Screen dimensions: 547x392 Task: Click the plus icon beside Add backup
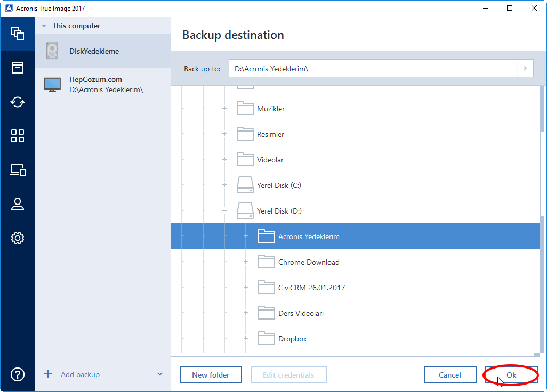pyautogui.click(x=48, y=374)
